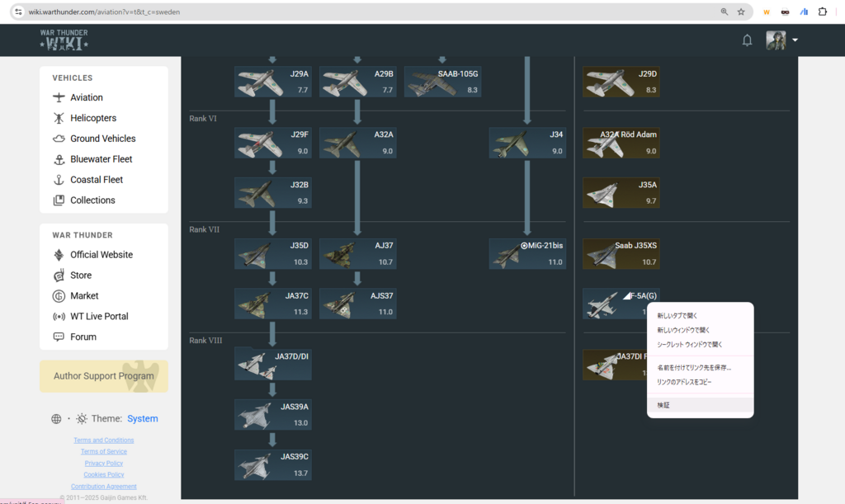This screenshot has height=504, width=845.
Task: Expand the user profile dropdown arrow
Action: (795, 40)
